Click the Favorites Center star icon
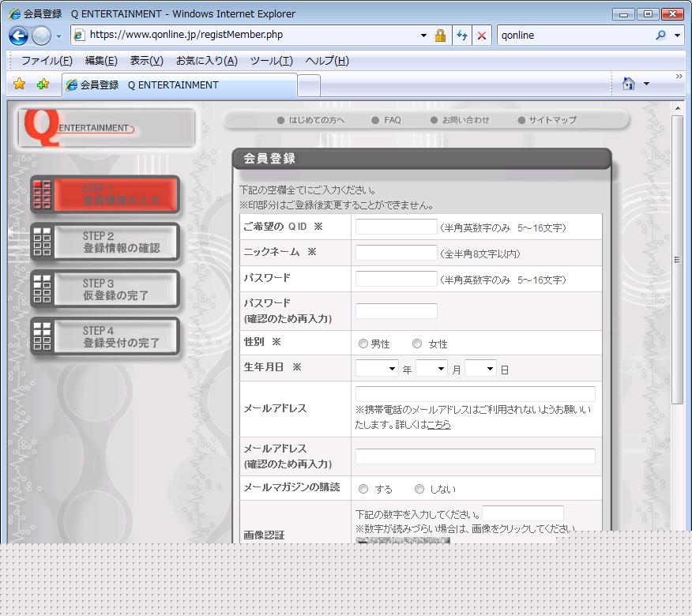Viewport: 692px width, 616px height. coord(20,84)
